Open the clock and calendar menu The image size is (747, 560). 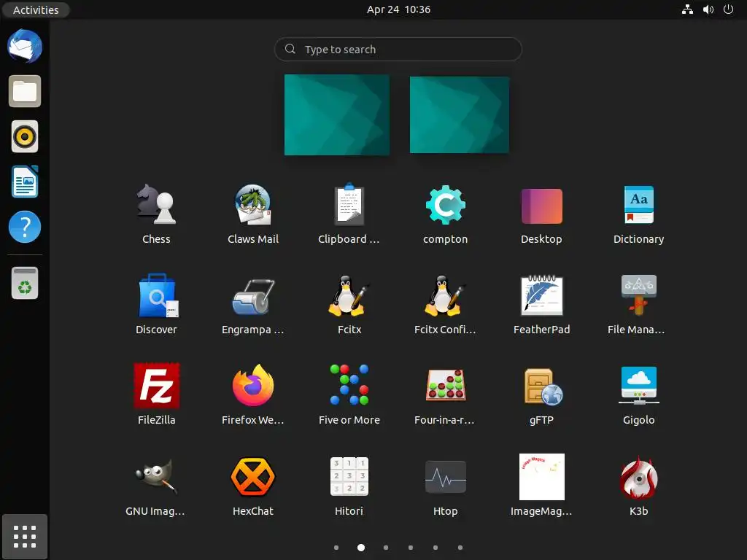pyautogui.click(x=399, y=9)
